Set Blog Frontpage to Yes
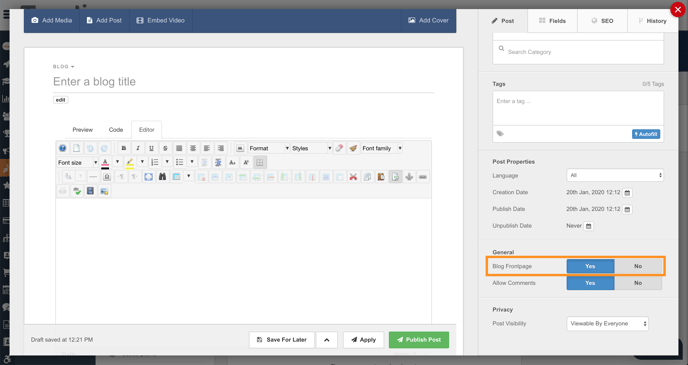 click(590, 266)
